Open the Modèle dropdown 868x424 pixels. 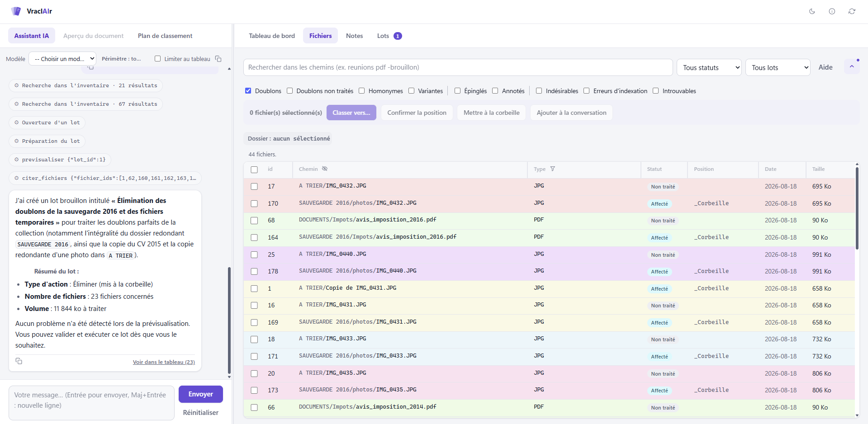point(62,59)
